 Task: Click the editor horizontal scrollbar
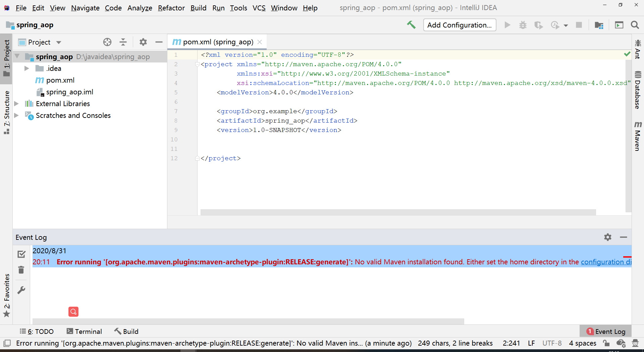(x=398, y=212)
